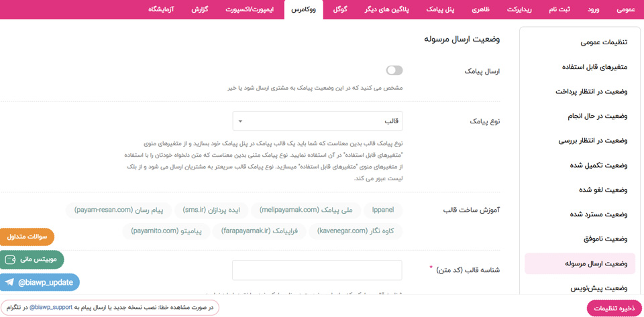644x317 pixels.
Task: Click the نوع پیامک field label
Action: pos(484,122)
